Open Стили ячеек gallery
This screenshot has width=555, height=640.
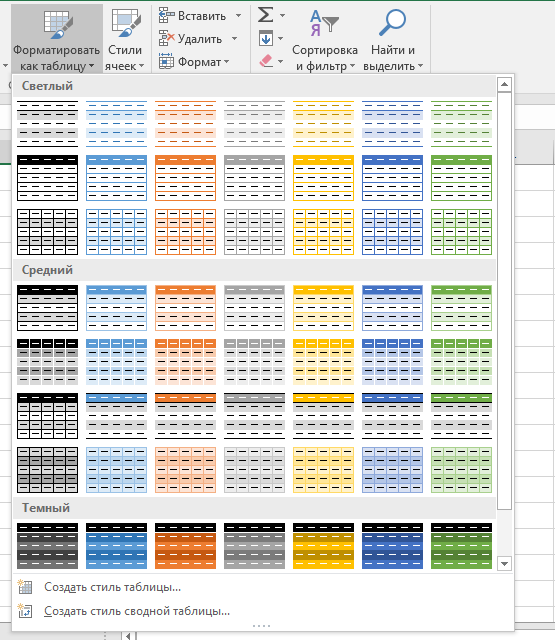tap(125, 39)
